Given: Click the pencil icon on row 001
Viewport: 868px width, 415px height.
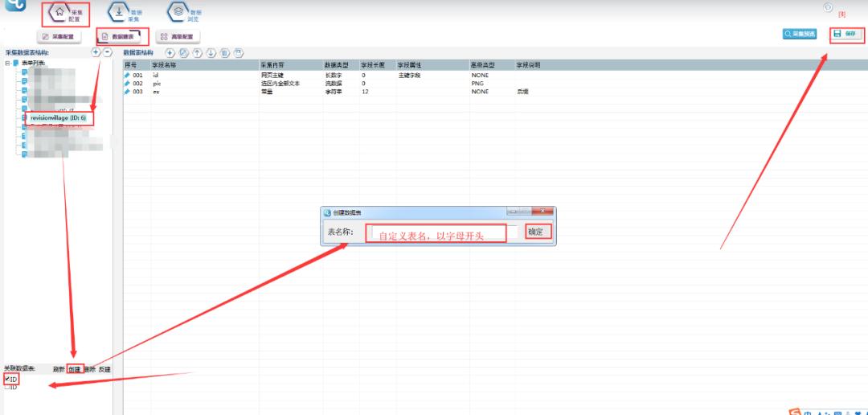Looking at the screenshot, I should 127,75.
